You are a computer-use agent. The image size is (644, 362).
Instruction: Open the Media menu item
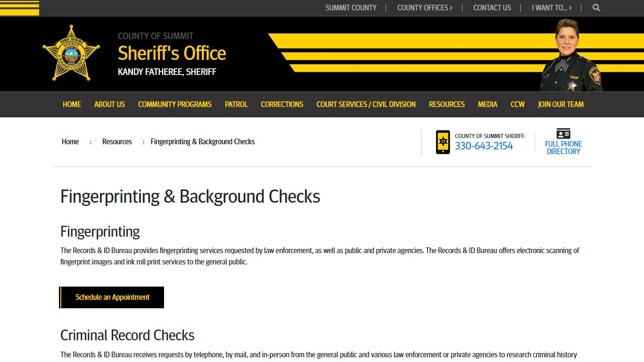(x=487, y=104)
